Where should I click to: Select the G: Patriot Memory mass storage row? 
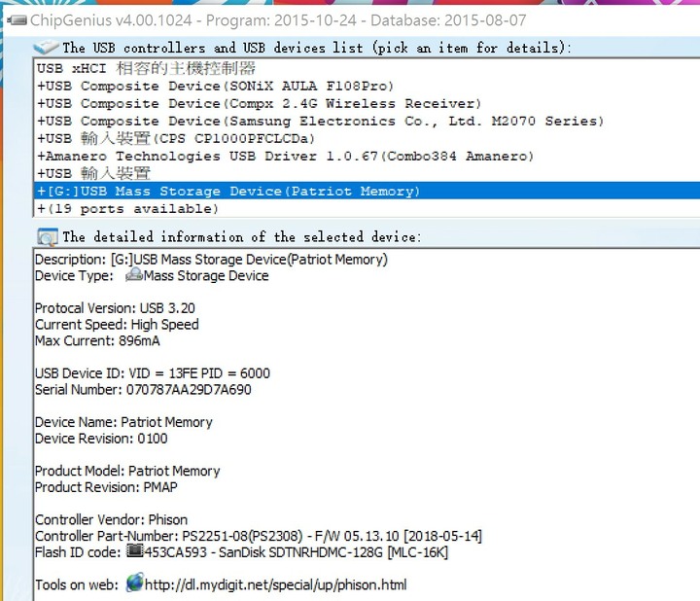click(x=367, y=192)
